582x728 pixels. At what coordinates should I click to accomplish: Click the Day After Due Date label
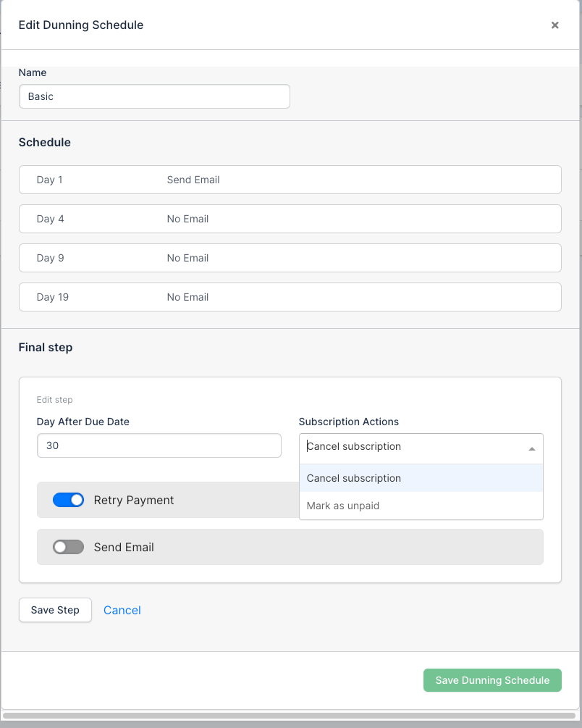pos(83,422)
